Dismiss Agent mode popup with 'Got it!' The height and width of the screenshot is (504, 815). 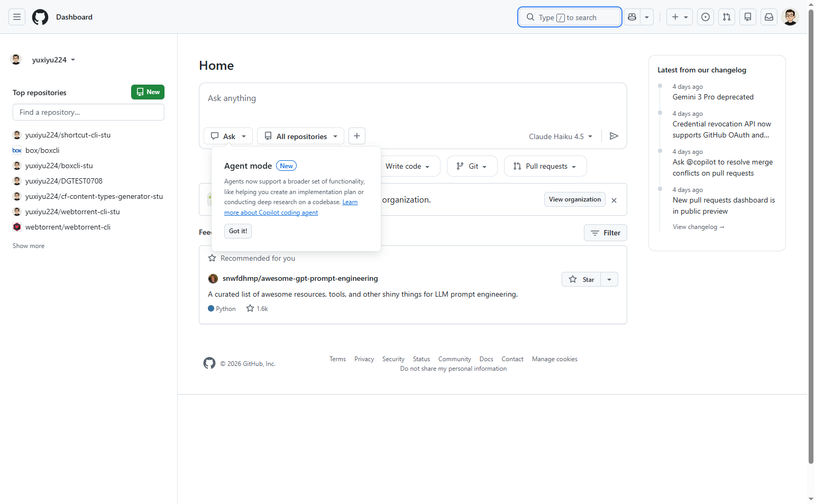[238, 231]
